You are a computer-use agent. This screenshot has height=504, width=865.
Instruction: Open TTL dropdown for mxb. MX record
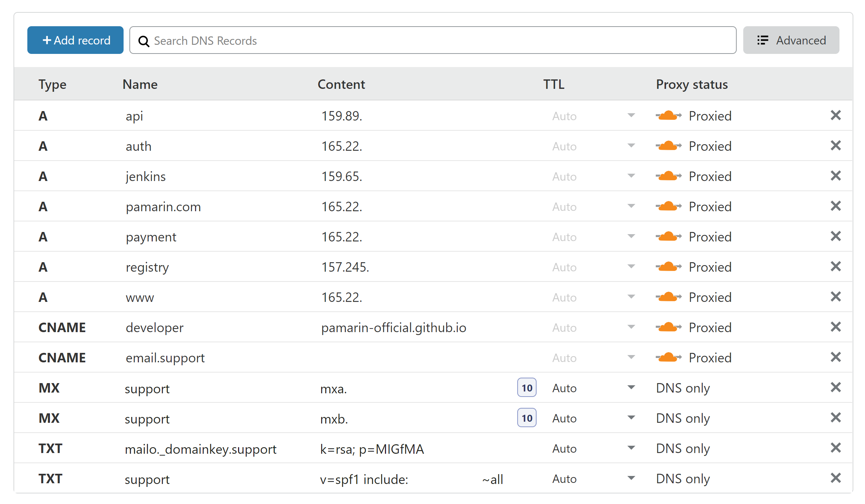pyautogui.click(x=631, y=418)
